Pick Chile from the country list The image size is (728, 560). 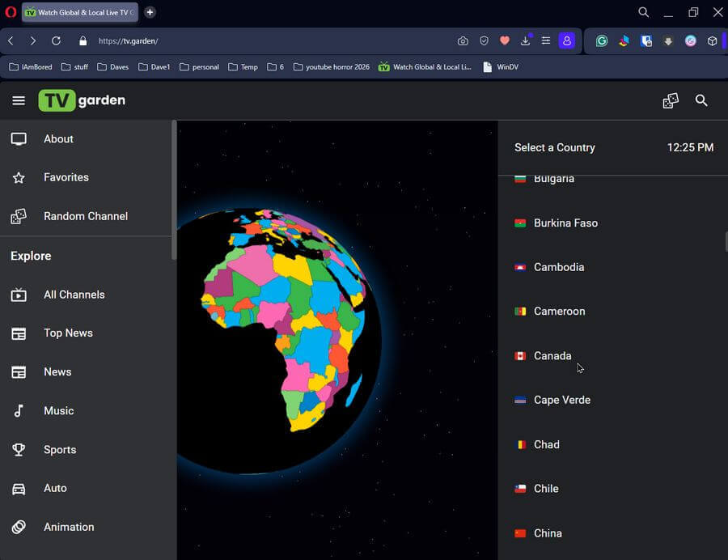546,489
